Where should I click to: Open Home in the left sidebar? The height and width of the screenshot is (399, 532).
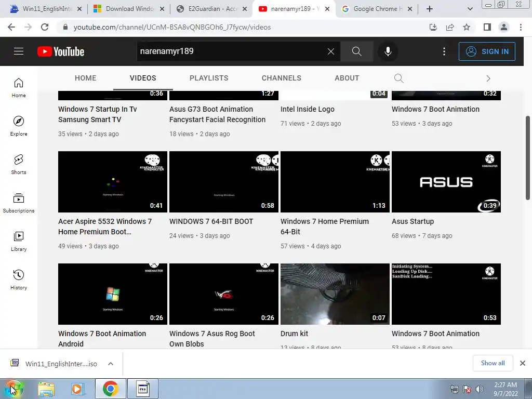point(19,88)
